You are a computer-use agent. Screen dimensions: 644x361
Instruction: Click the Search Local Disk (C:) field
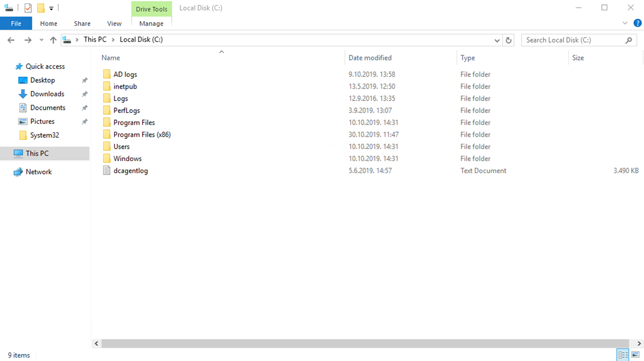point(573,40)
